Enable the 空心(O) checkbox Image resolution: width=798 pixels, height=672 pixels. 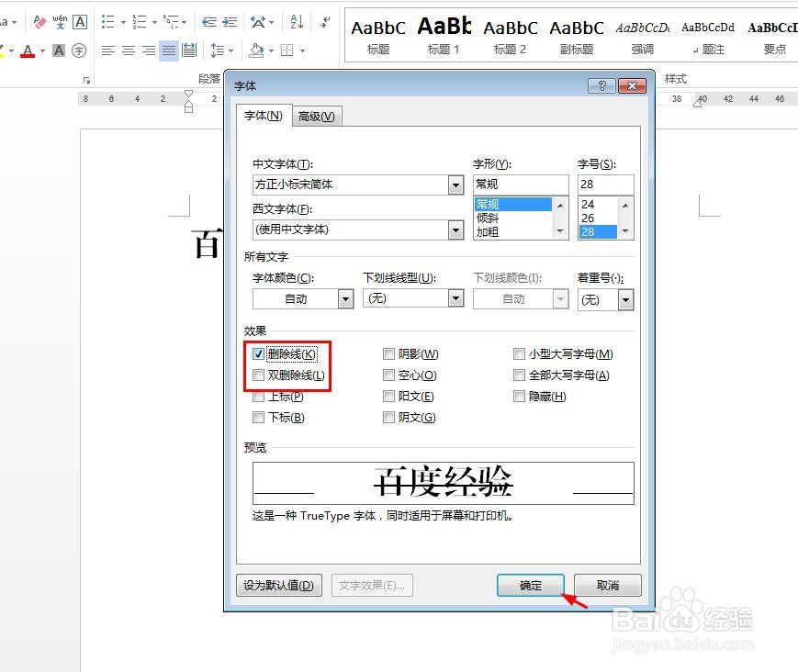click(388, 375)
